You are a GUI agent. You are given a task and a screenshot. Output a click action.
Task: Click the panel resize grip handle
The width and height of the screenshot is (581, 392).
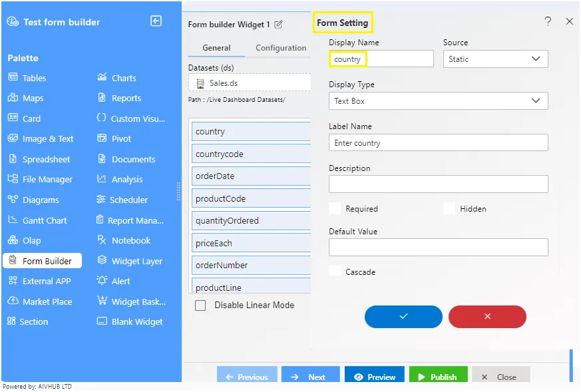tap(178, 191)
